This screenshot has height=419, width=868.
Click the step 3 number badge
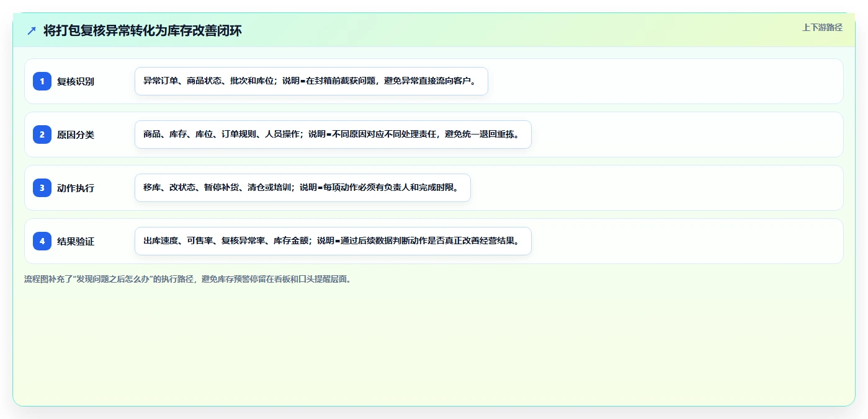(42, 188)
